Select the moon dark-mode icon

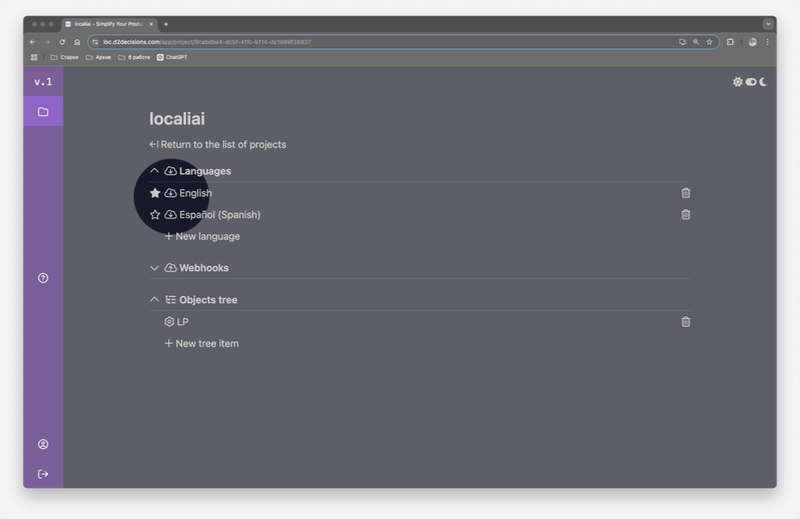click(763, 82)
